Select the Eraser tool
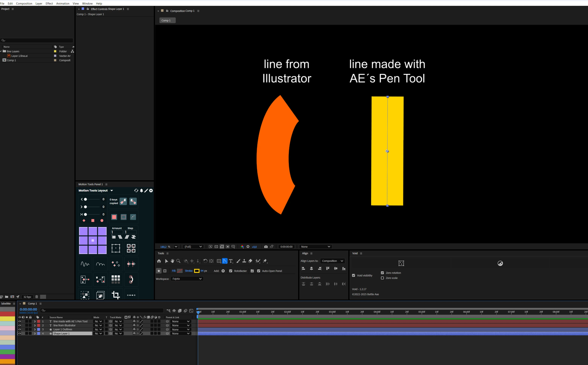Screen dimensions: 588x365 (x=250, y=261)
